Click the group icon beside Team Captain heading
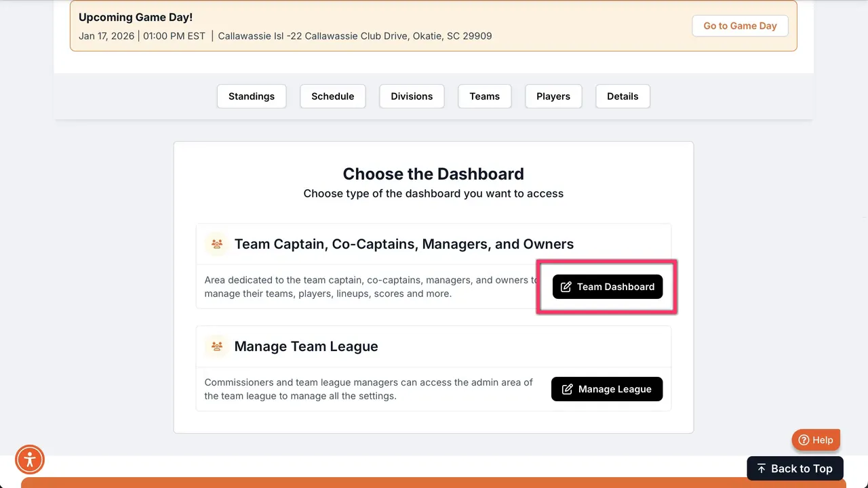This screenshot has height=488, width=868. coord(217,244)
